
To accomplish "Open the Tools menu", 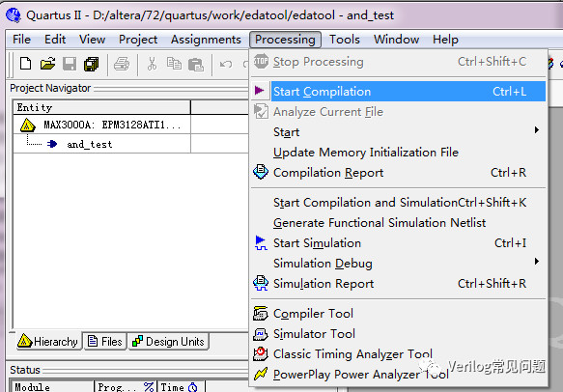I will [x=345, y=40].
